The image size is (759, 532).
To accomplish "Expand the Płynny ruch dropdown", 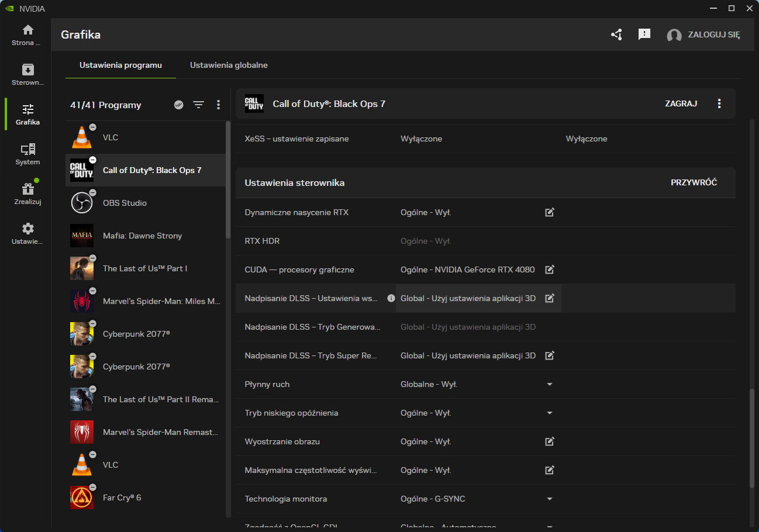I will tap(549, 384).
